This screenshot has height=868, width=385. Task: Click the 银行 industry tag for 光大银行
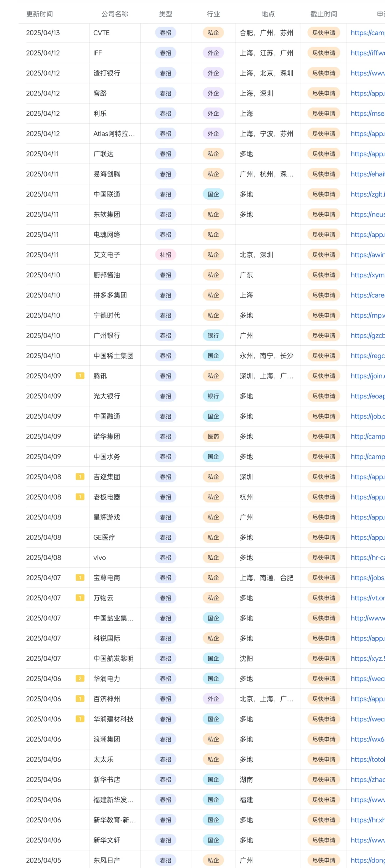213,396
